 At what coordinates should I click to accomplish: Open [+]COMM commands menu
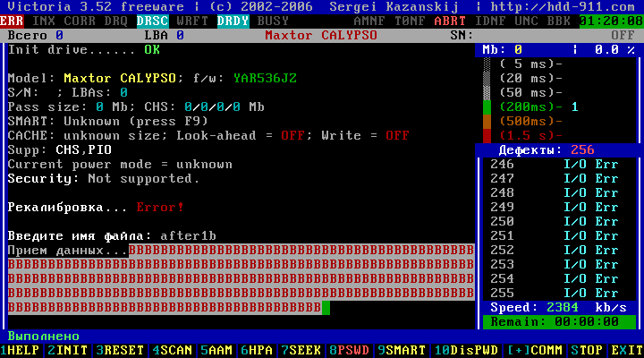[x=534, y=350]
